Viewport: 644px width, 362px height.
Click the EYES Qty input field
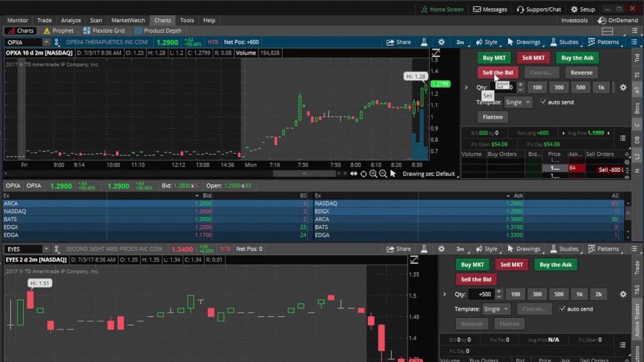pyautogui.click(x=482, y=294)
